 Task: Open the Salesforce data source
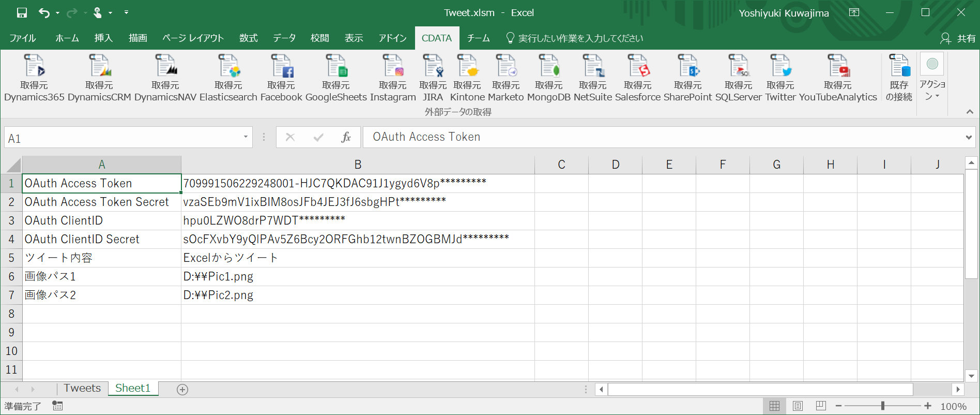coord(638,78)
